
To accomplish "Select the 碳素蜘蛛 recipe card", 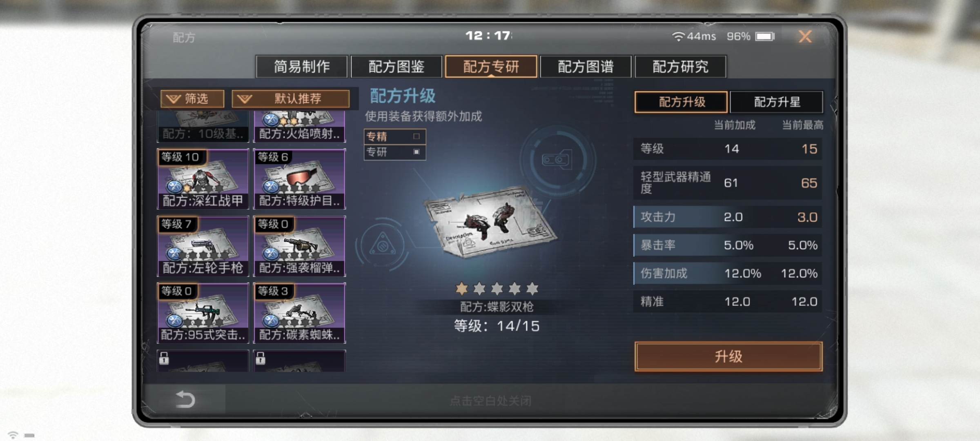I will 299,313.
